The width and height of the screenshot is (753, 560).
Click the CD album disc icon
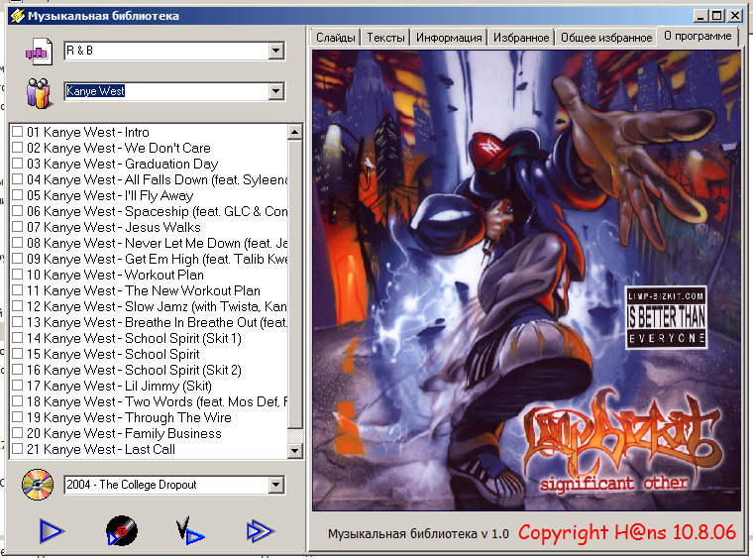[38, 485]
